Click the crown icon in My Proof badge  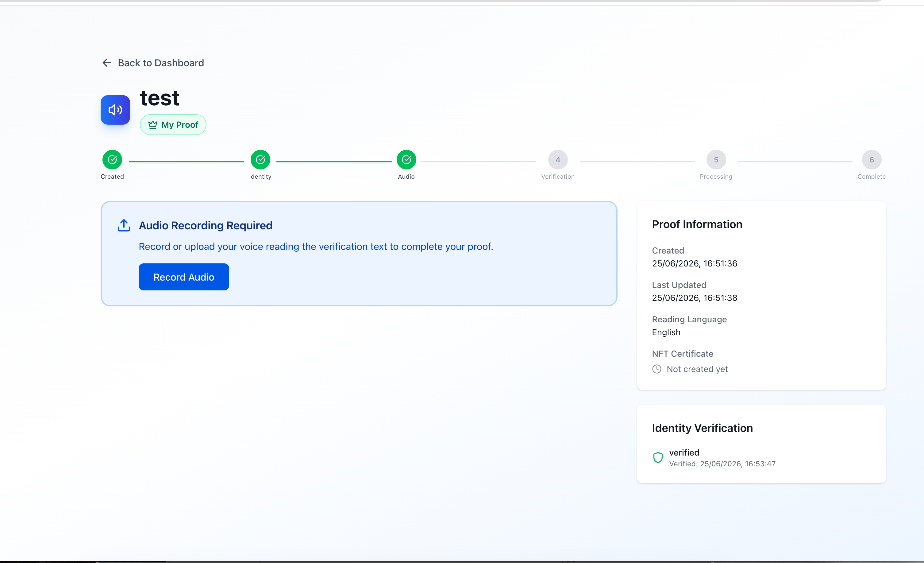[x=153, y=125]
